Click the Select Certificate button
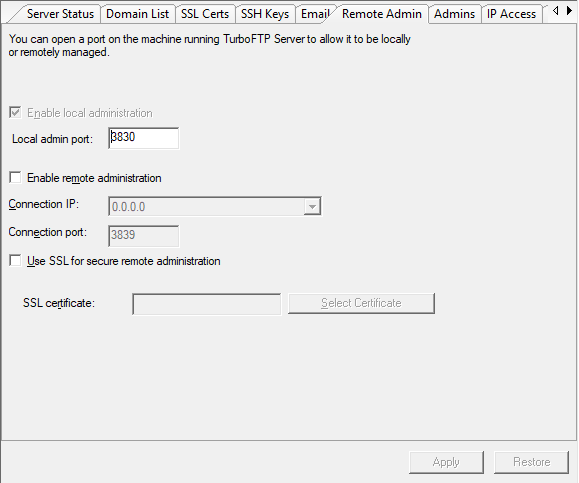The height and width of the screenshot is (483, 579). 361,304
